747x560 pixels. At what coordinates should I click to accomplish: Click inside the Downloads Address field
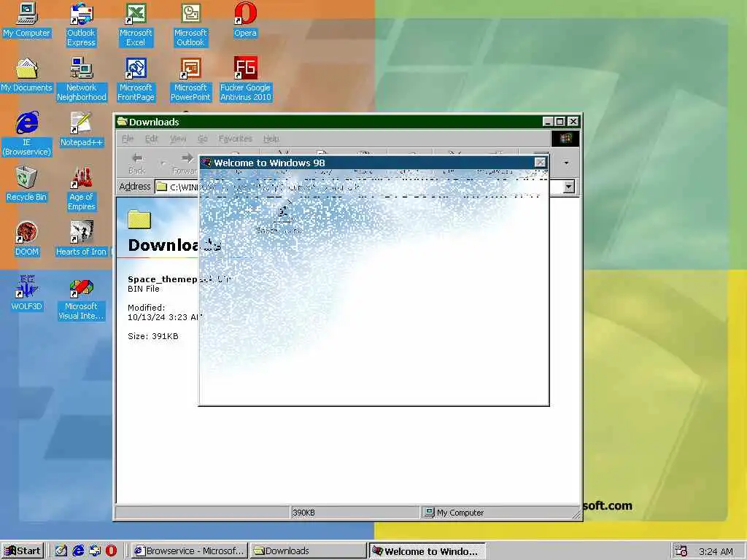[x=365, y=187]
